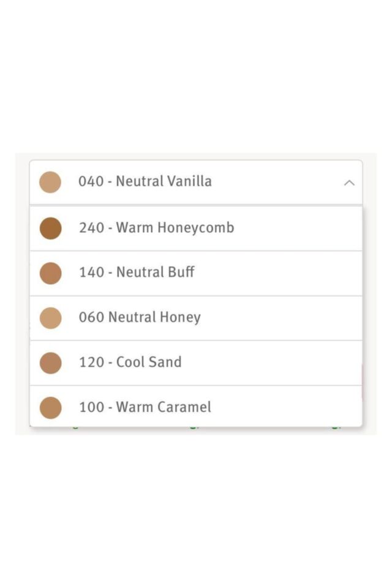Image resolution: width=392 pixels, height=588 pixels.
Task: Choose the "240 - Warm Honeycomb" text option
Action: [x=156, y=228]
